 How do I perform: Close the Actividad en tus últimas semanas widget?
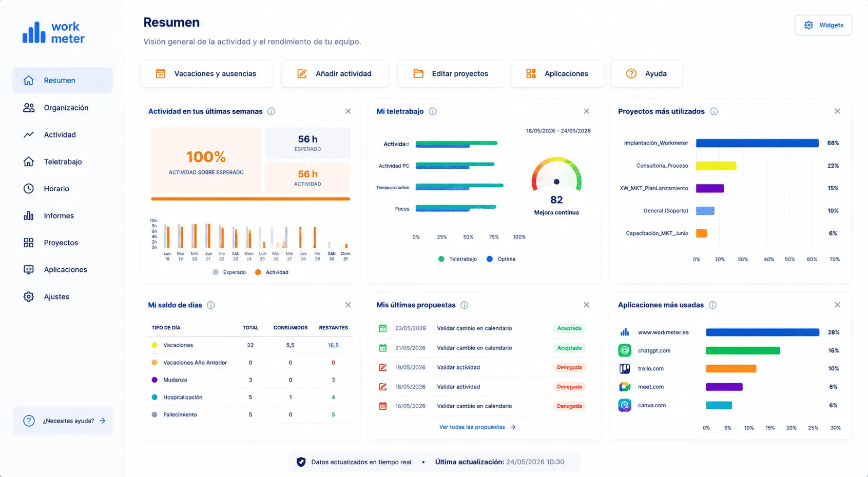(348, 111)
